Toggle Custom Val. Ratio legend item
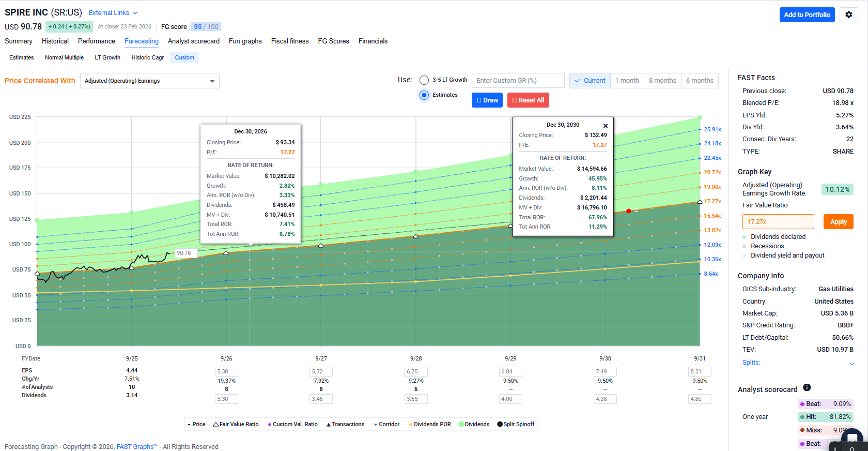The image size is (868, 451). click(x=293, y=424)
